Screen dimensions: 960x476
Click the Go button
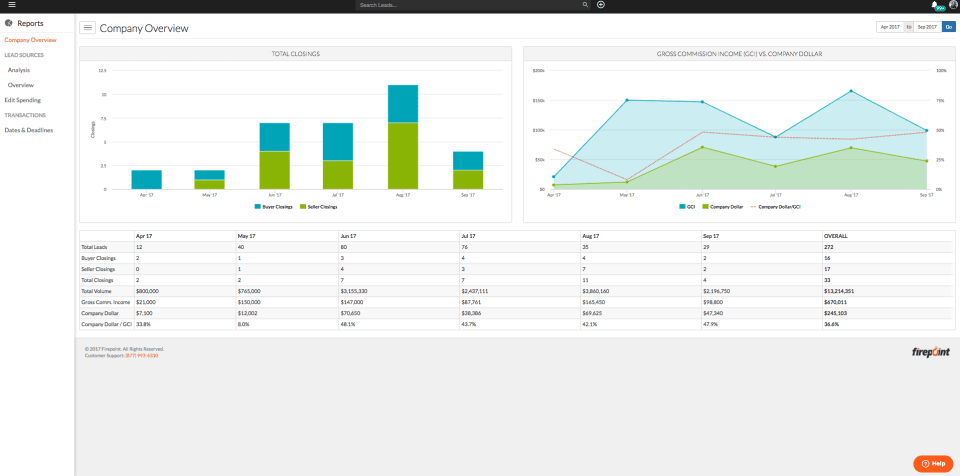pos(949,28)
